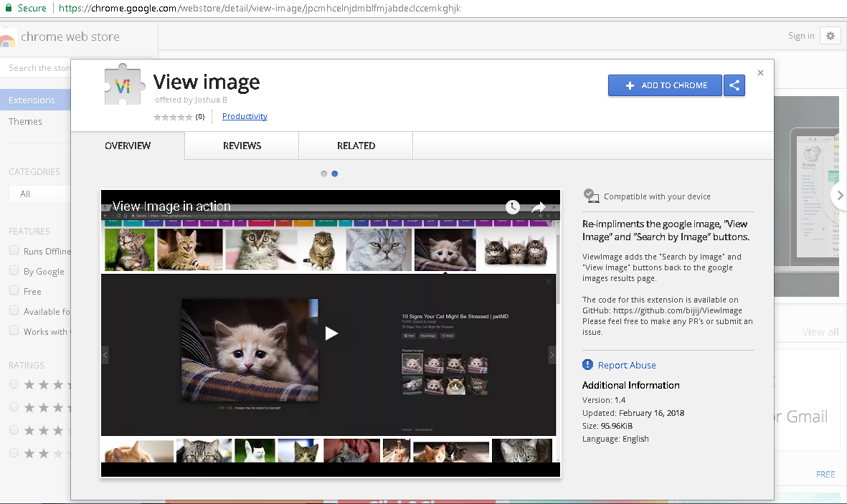Switch to the Reviews tab
The height and width of the screenshot is (504, 847).
[x=242, y=146]
